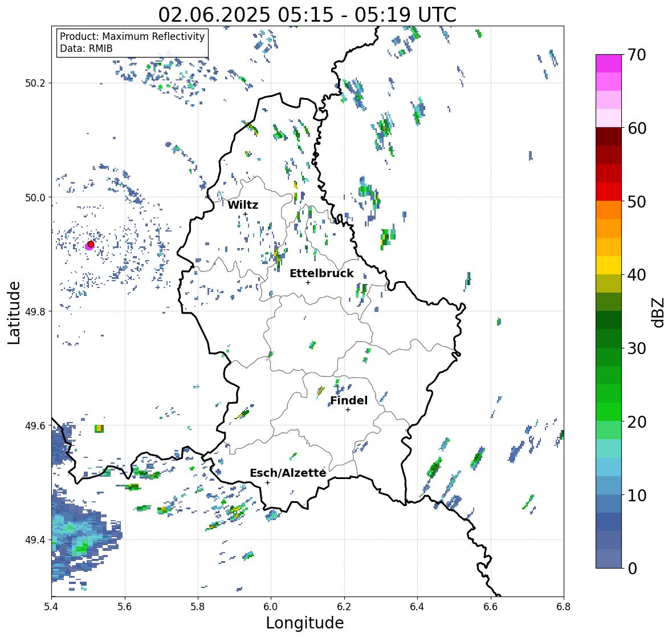
Task: Click colorbar tick value 40
Action: point(637,275)
